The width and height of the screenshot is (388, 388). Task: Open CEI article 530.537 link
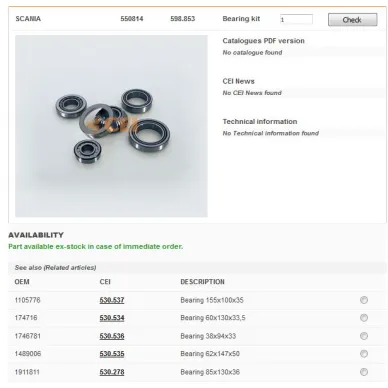point(112,300)
